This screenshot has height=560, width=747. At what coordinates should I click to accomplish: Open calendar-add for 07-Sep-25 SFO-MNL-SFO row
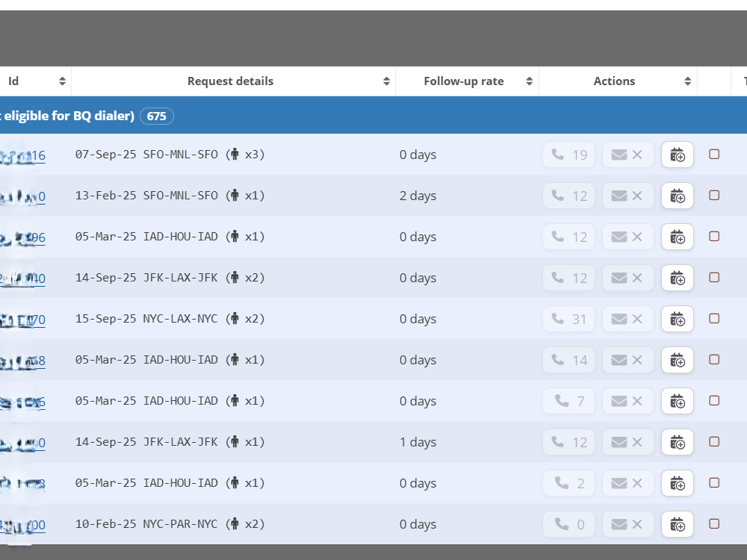click(x=678, y=155)
